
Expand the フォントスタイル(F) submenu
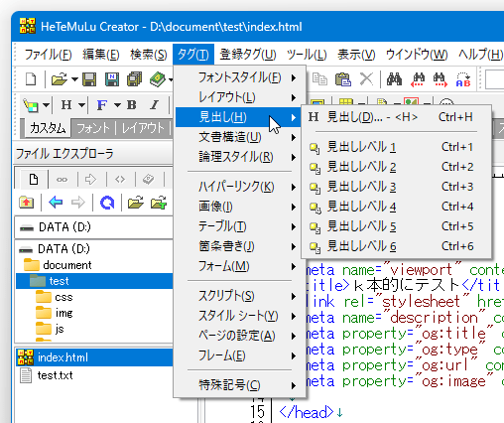[x=239, y=77]
